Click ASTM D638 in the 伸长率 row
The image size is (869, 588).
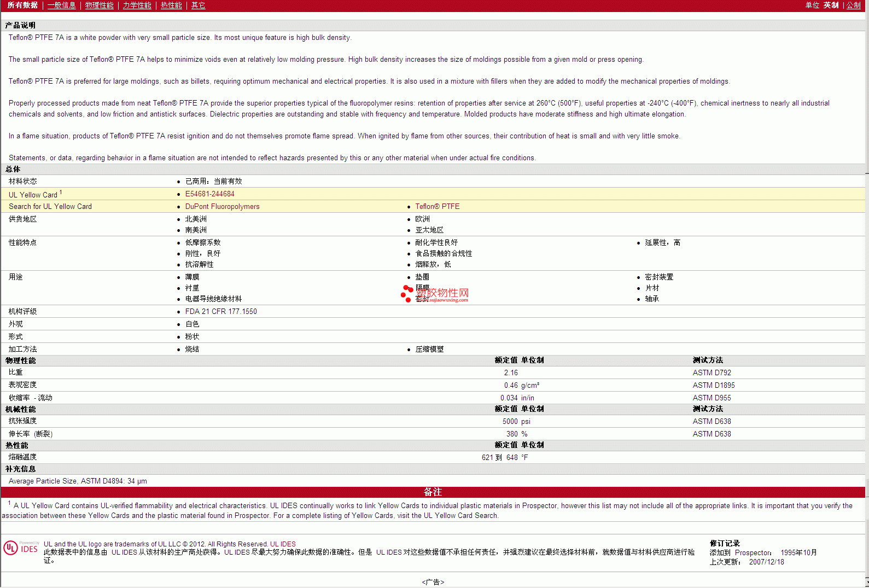pos(712,434)
